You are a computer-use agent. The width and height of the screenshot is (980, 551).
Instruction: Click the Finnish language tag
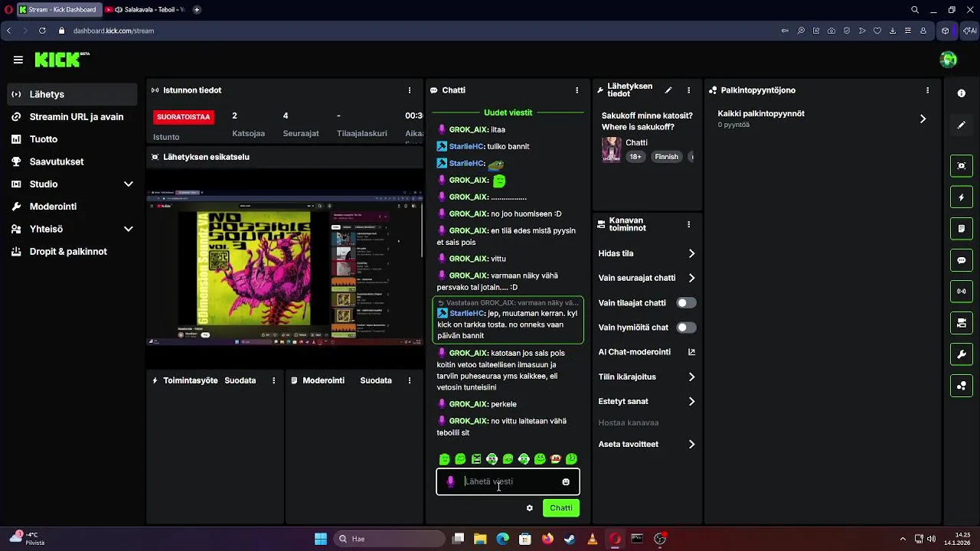coord(666,157)
